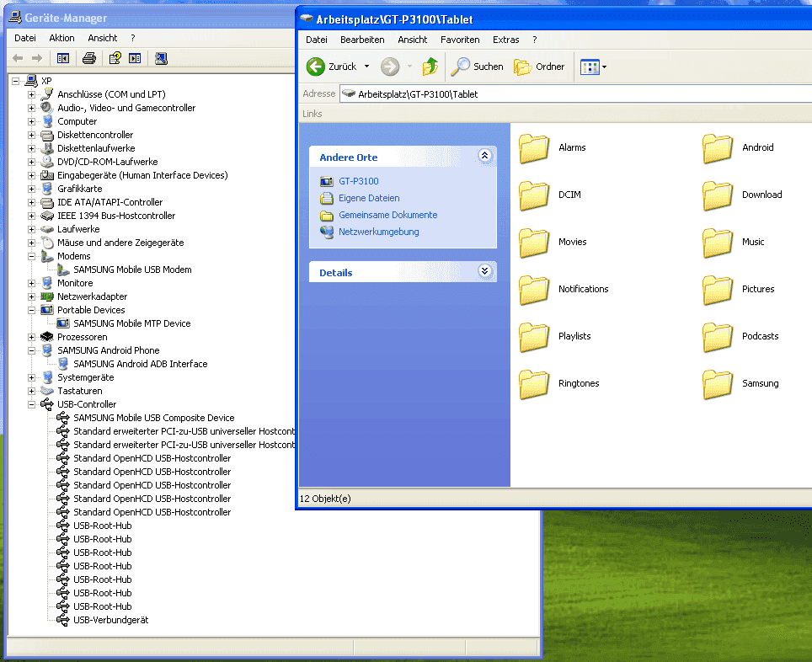Click the Explorer address bar field
This screenshot has width=812, height=662.
click(x=576, y=93)
